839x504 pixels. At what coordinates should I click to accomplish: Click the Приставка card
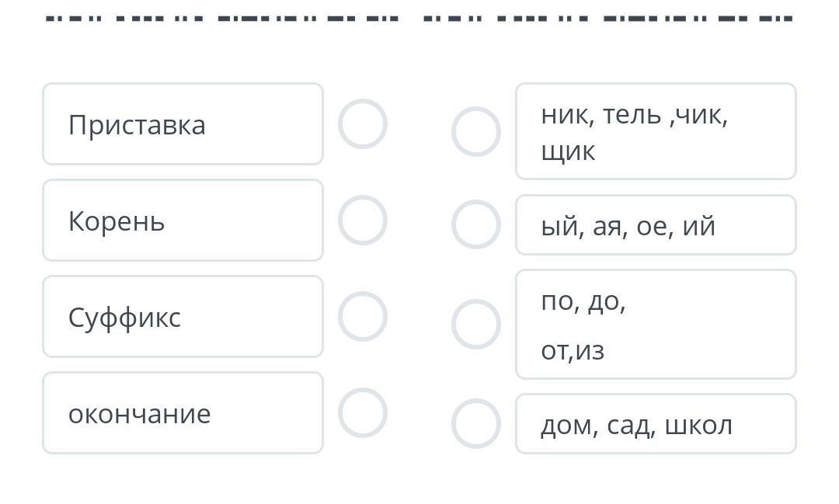[x=183, y=124]
